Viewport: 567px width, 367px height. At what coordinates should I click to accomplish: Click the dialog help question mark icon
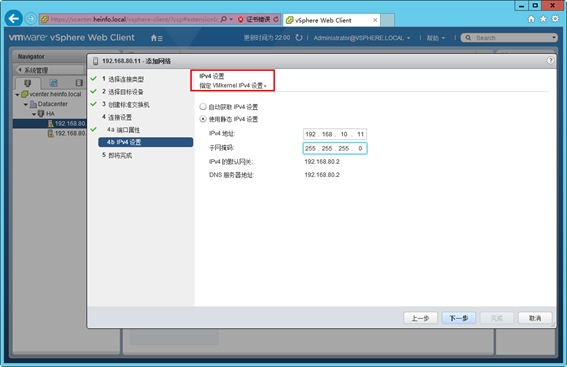(x=550, y=60)
